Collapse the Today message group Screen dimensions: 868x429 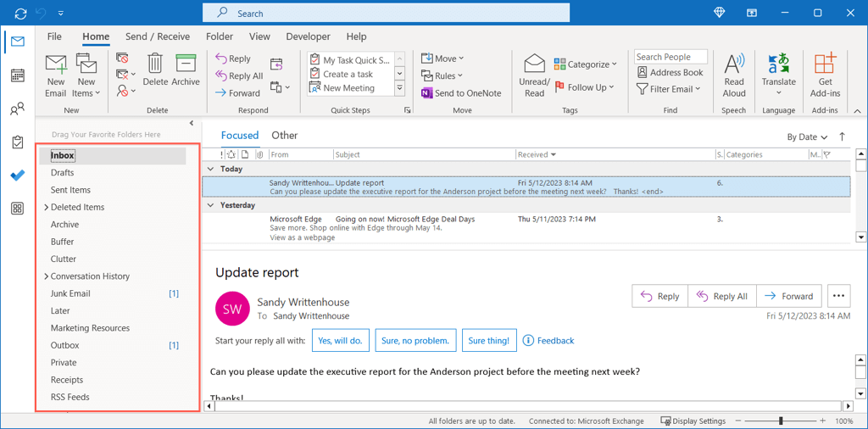[210, 169]
